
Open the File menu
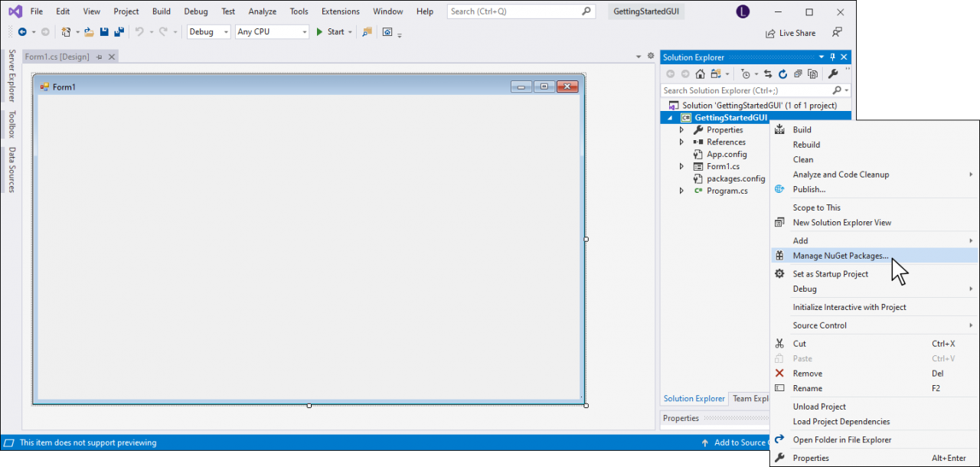coord(36,11)
